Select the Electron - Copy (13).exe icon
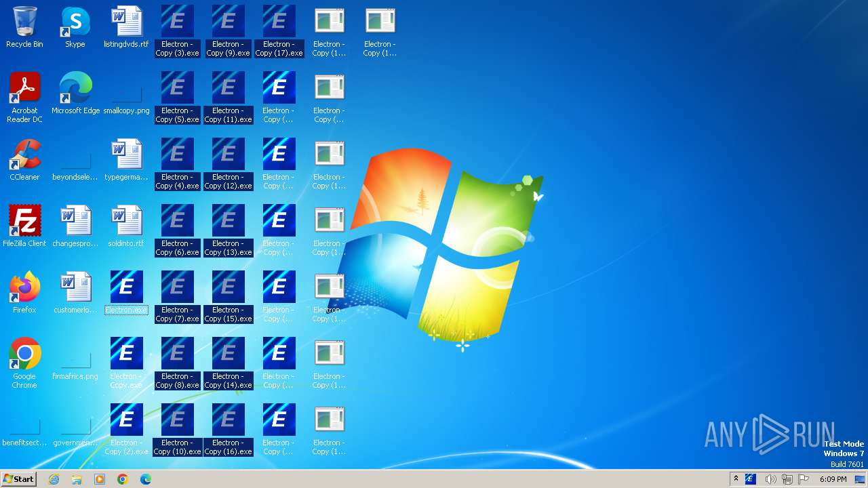Image resolution: width=868 pixels, height=488 pixels. click(x=228, y=230)
